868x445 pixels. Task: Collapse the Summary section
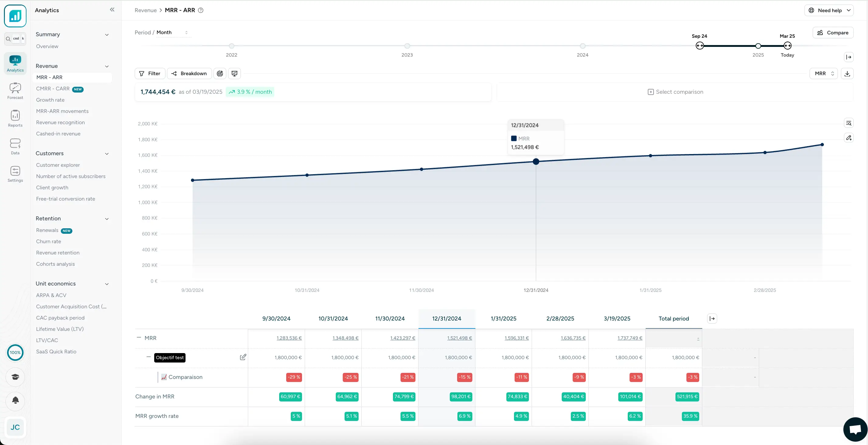point(107,35)
